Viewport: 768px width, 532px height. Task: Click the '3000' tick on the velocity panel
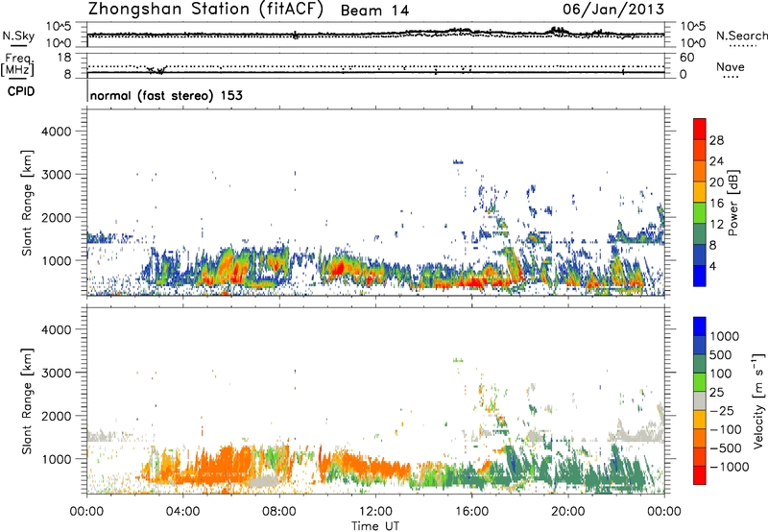click(x=56, y=373)
